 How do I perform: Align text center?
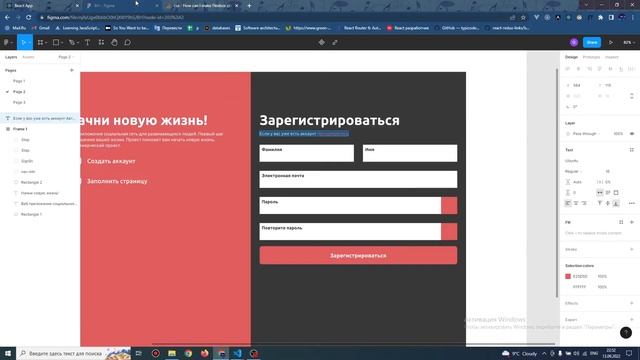576,203
